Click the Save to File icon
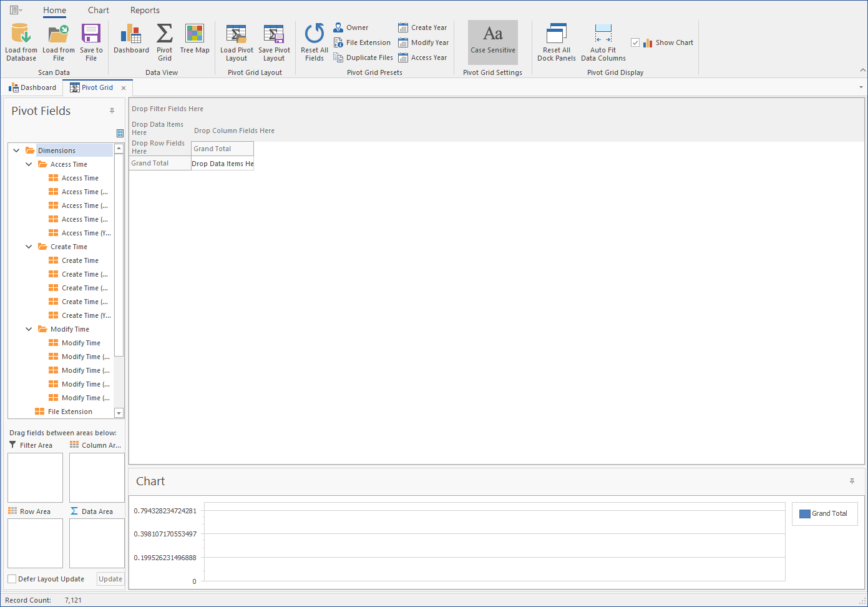 click(91, 33)
